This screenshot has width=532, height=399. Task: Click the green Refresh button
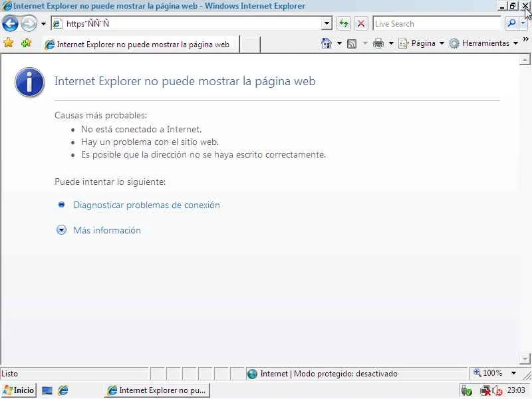pyautogui.click(x=344, y=24)
